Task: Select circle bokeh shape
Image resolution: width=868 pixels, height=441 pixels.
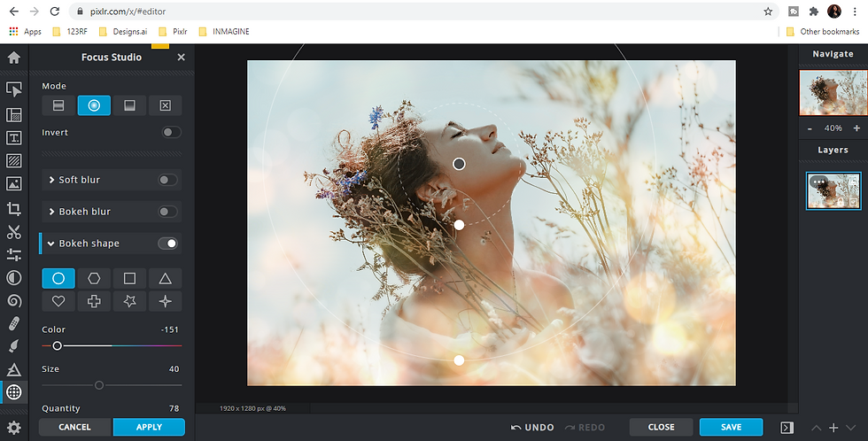Action: click(x=58, y=278)
